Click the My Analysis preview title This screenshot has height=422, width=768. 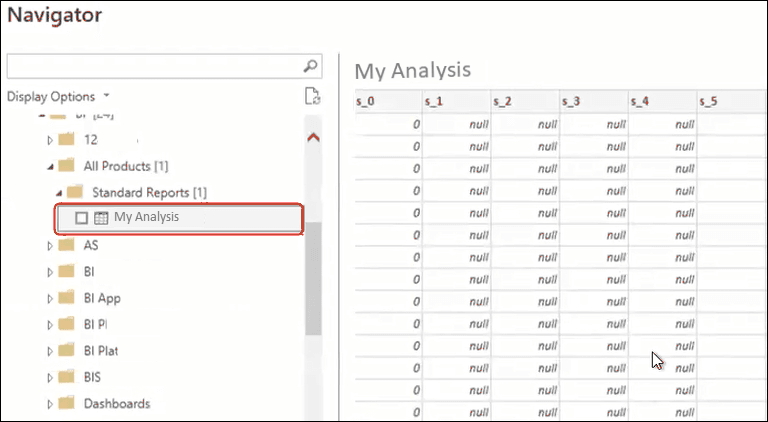pyautogui.click(x=412, y=71)
